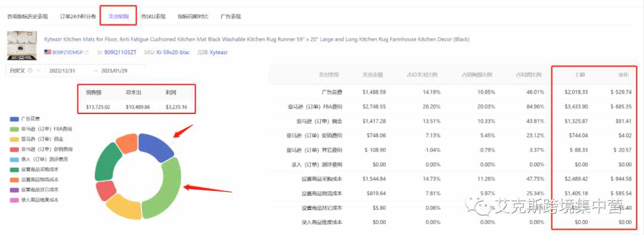Click the change value $91.41
644x235 pixels.
point(624,121)
